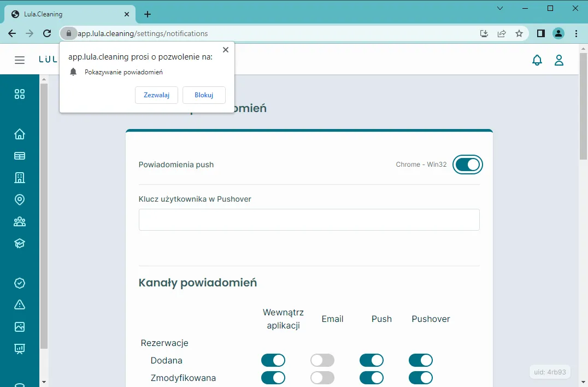Go to the dashboard grid icon

pos(20,94)
